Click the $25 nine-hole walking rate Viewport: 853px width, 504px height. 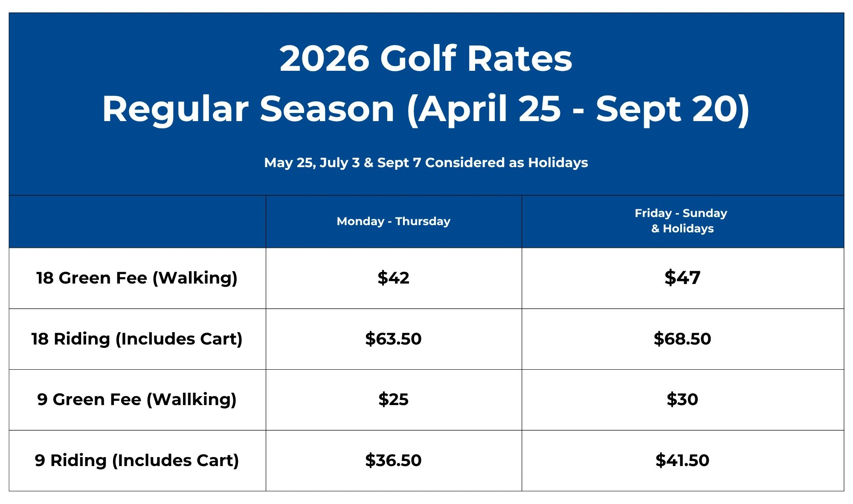[x=393, y=400]
